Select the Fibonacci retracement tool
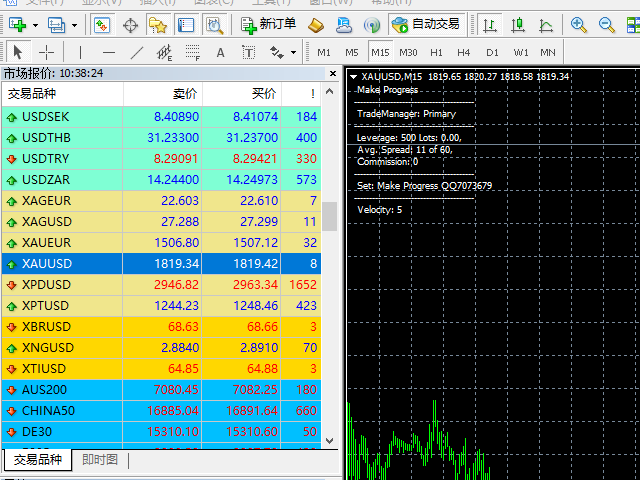This screenshot has width=640, height=480. pyautogui.click(x=193, y=52)
